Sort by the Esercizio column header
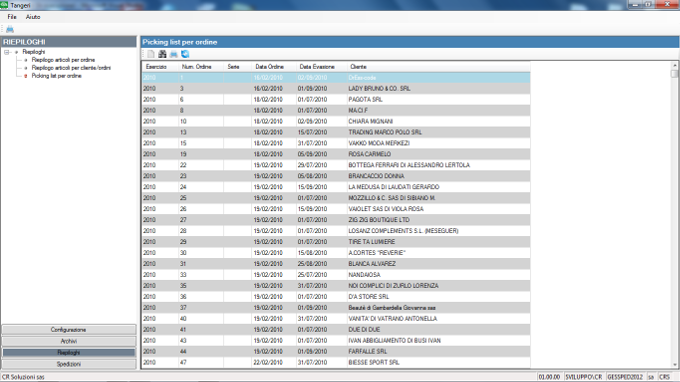This screenshot has height=382, width=680. (x=160, y=67)
